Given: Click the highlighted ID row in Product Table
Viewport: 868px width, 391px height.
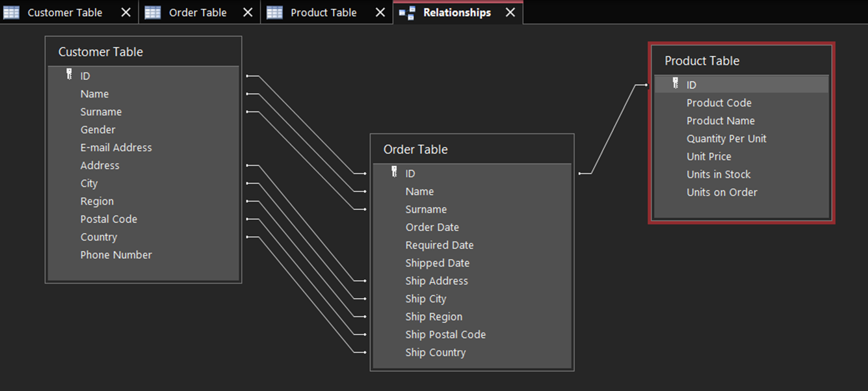Looking at the screenshot, I should [x=741, y=84].
